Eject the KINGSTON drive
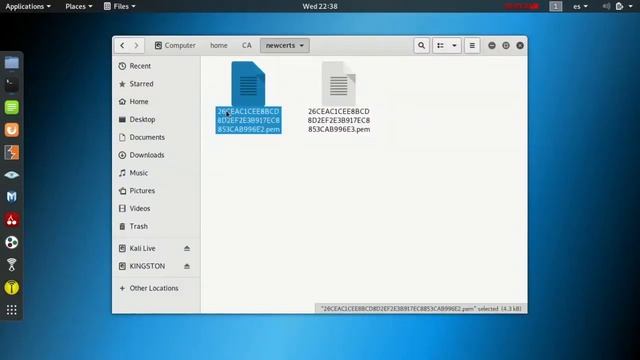The height and width of the screenshot is (360, 640). pos(187,266)
